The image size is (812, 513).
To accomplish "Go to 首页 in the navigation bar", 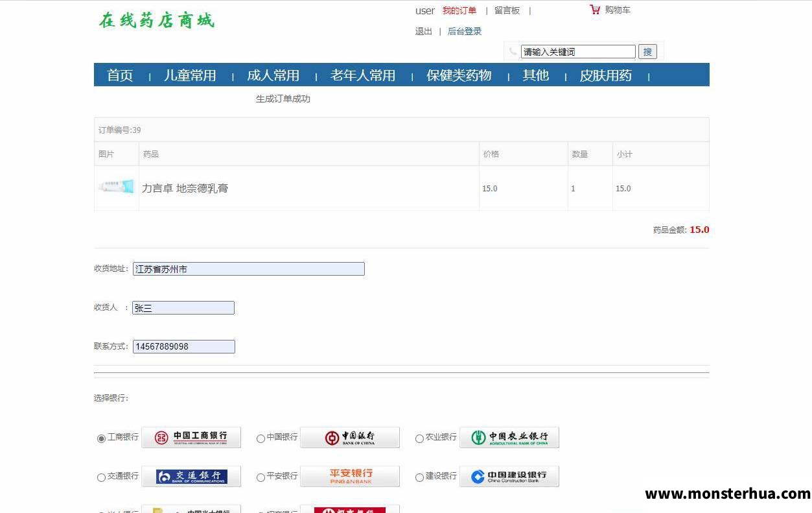I will click(120, 75).
